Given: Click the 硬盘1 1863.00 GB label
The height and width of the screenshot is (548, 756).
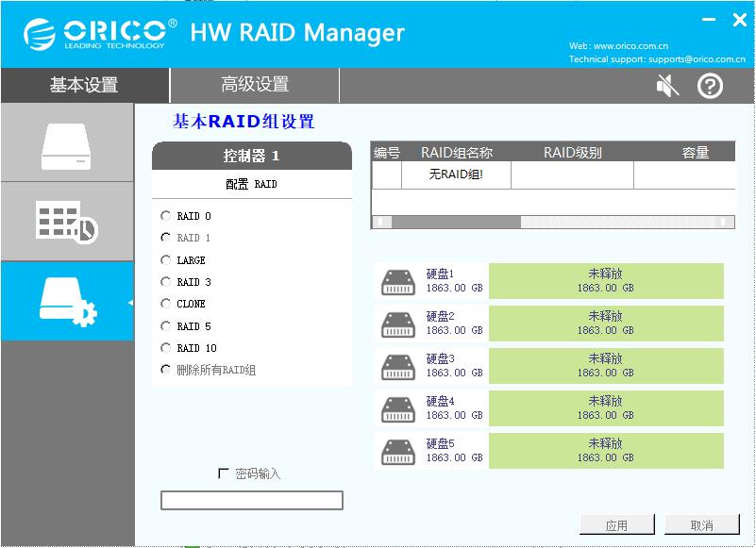Looking at the screenshot, I should (454, 281).
